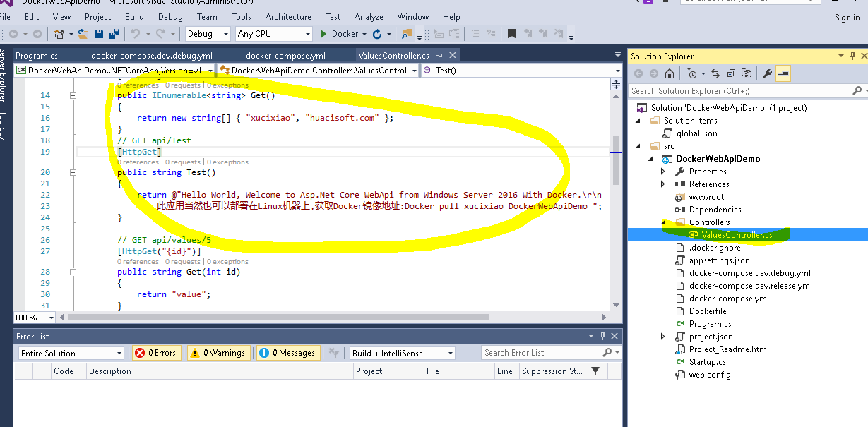This screenshot has width=868, height=427.
Task: Open the Server Explorer side tab
Action: pos(4,76)
